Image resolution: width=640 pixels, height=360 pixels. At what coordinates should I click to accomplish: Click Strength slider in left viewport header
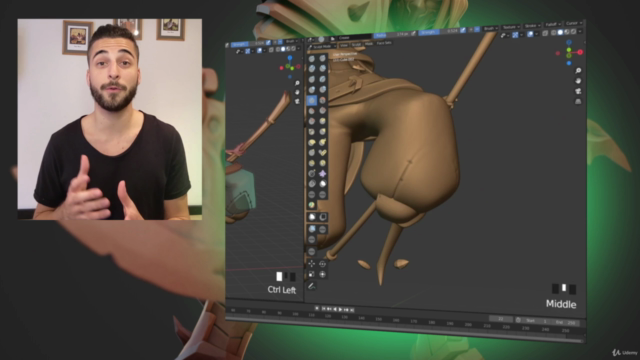point(249,43)
